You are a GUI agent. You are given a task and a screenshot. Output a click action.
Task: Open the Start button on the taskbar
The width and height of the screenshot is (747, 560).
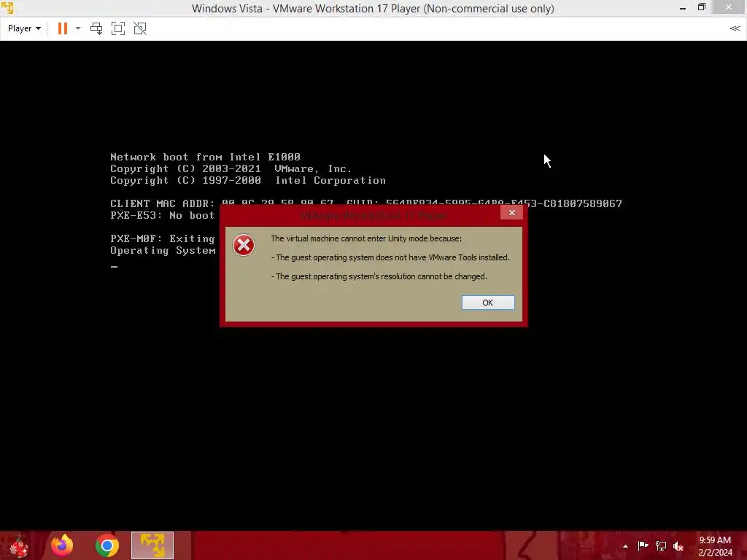tap(19, 545)
